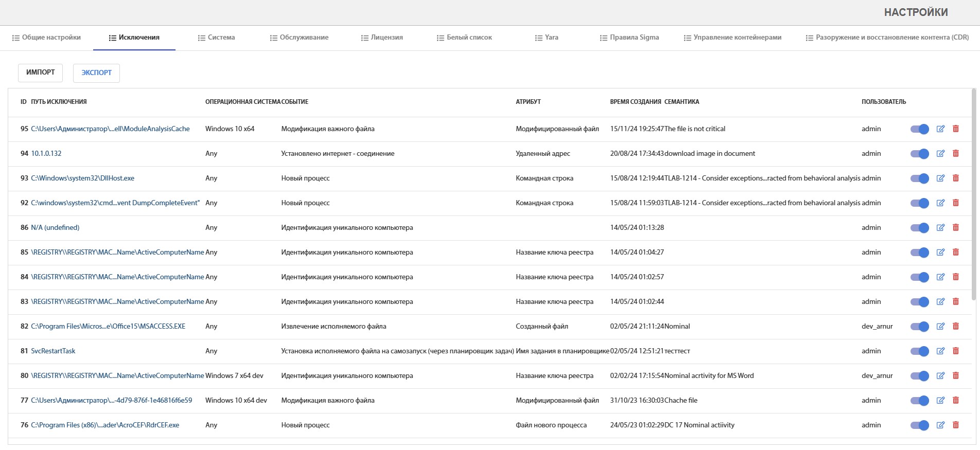Open the 10.1.0.132 exclusion path link
Image resolution: width=980 pixels, height=450 pixels.
click(46, 154)
